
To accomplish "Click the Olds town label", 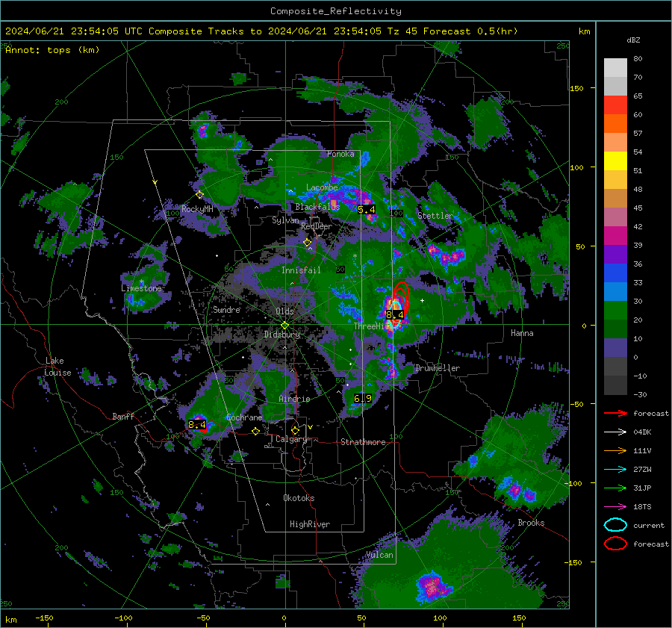I will 284,311.
